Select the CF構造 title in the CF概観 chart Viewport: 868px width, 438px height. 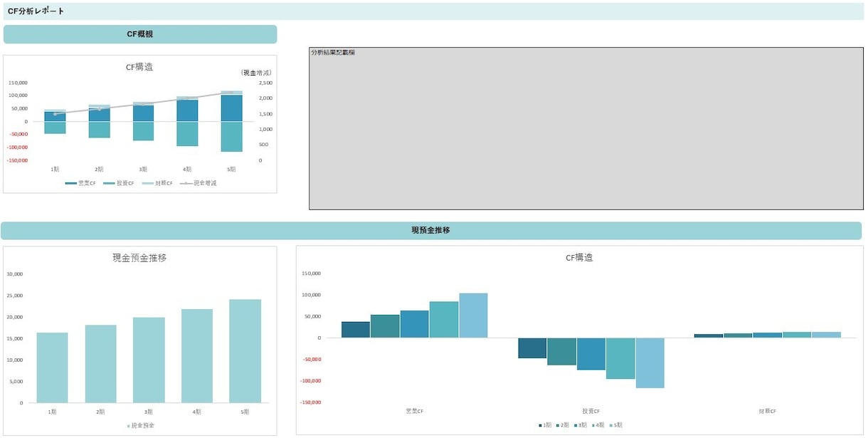(x=139, y=67)
